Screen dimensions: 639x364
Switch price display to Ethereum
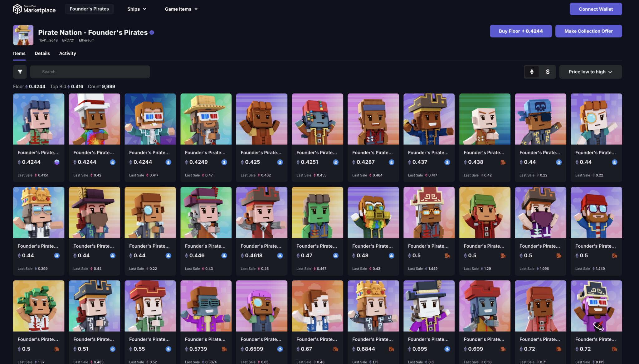pos(532,72)
